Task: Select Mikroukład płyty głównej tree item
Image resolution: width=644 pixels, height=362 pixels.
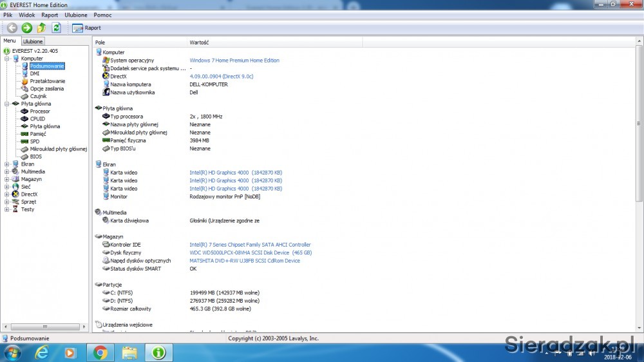Action: (59, 149)
